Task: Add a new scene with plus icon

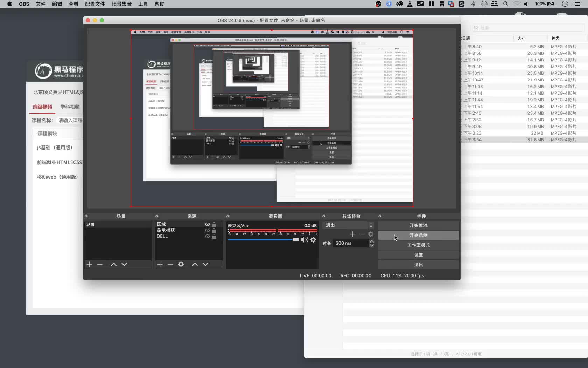Action: [x=89, y=264]
